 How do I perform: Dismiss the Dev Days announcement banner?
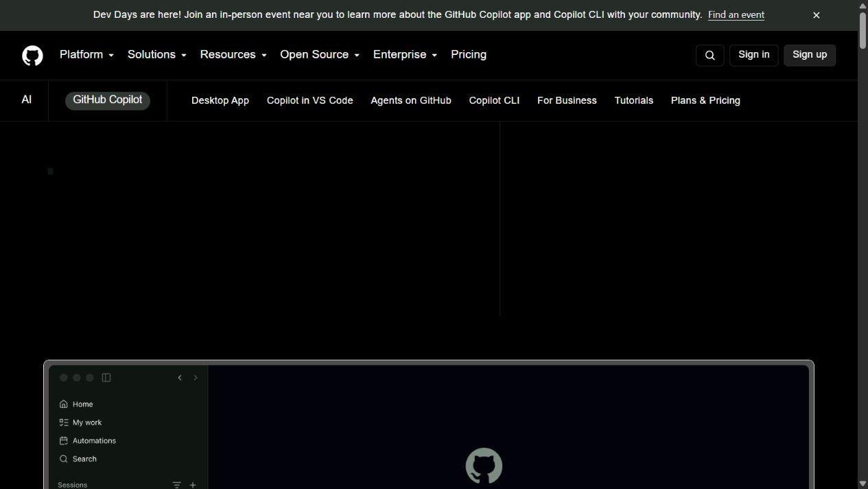[x=817, y=15]
